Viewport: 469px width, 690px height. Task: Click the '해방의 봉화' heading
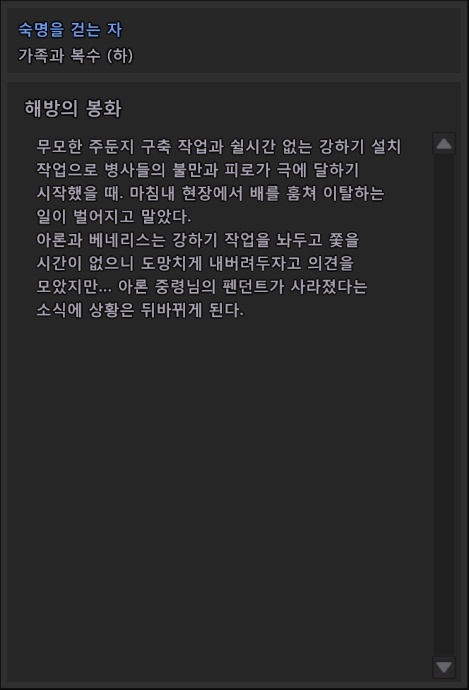pos(73,108)
